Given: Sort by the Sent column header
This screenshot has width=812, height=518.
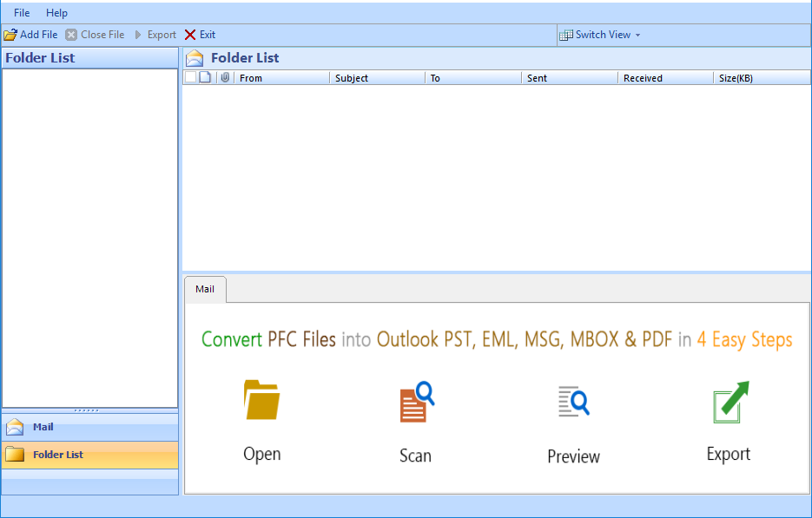Looking at the screenshot, I should click(569, 78).
